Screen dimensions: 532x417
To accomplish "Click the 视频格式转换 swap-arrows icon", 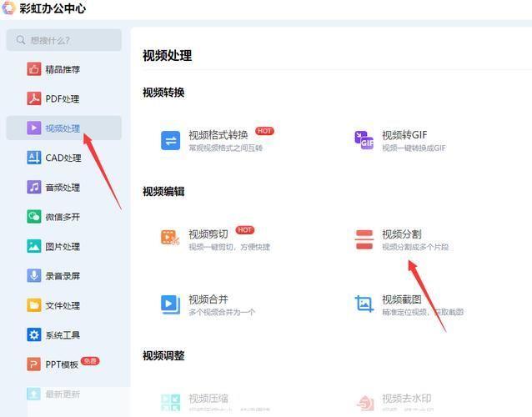I will click(170, 140).
